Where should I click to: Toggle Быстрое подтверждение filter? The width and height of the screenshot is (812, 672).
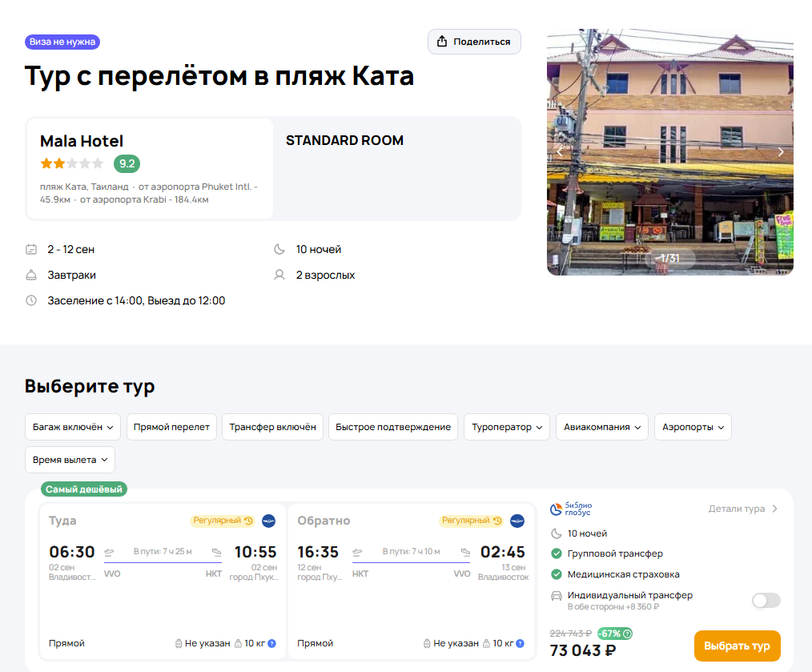[393, 427]
